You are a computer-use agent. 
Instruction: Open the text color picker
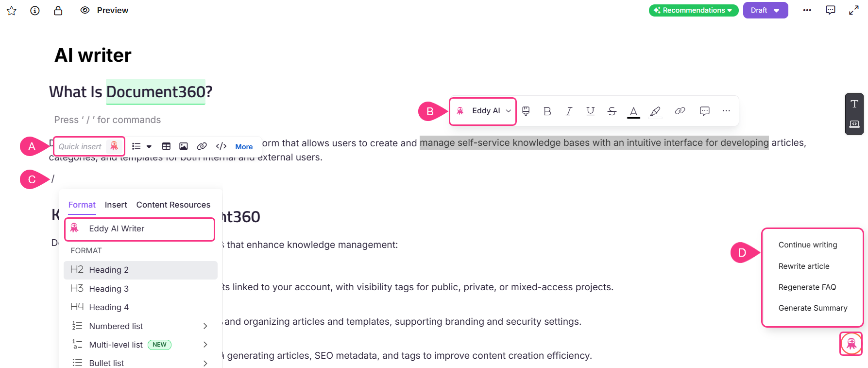(633, 111)
